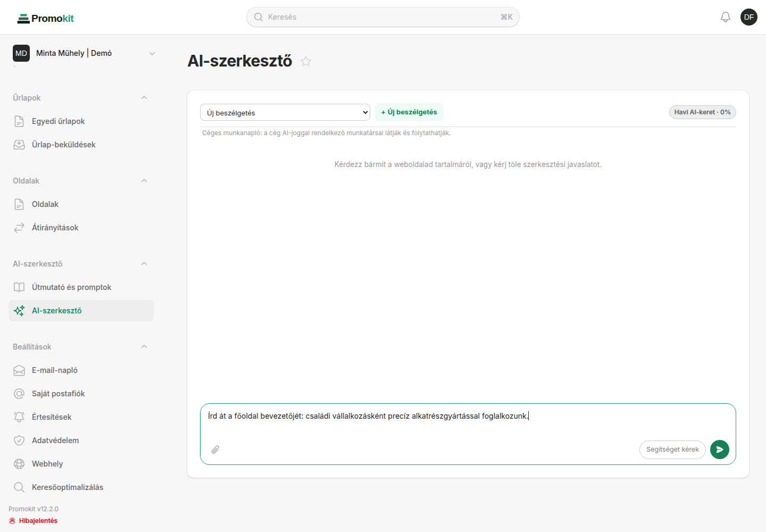Click the search magnifier icon in top bar
The width and height of the screenshot is (766, 532).
coord(259,17)
